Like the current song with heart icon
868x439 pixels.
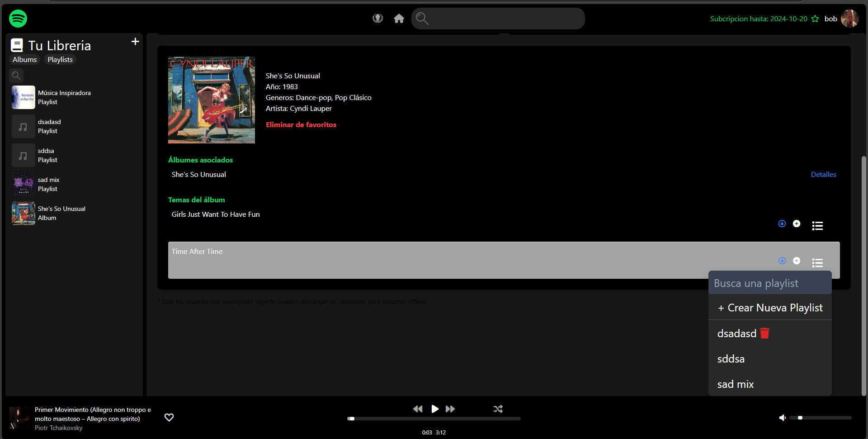coord(169,417)
